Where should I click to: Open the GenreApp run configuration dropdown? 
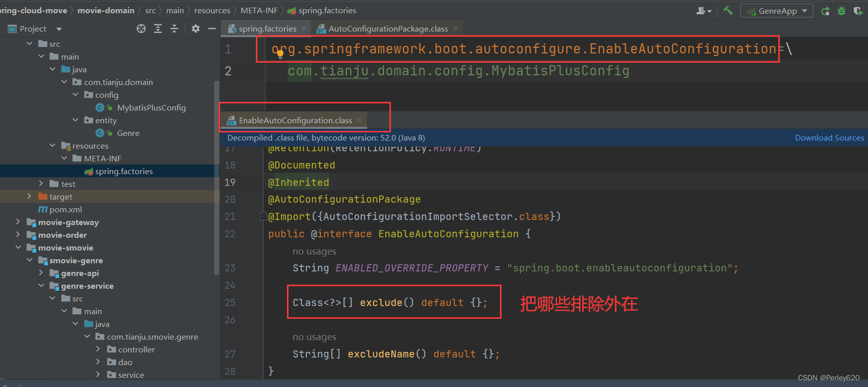777,11
